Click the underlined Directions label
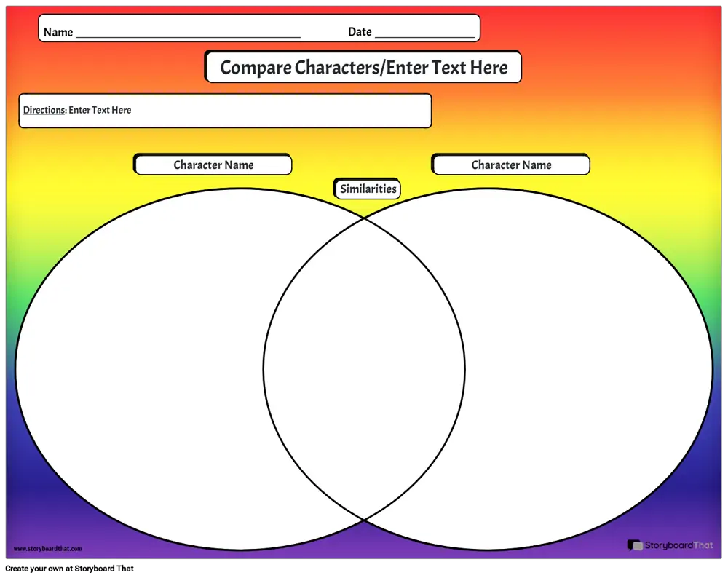 (x=44, y=110)
